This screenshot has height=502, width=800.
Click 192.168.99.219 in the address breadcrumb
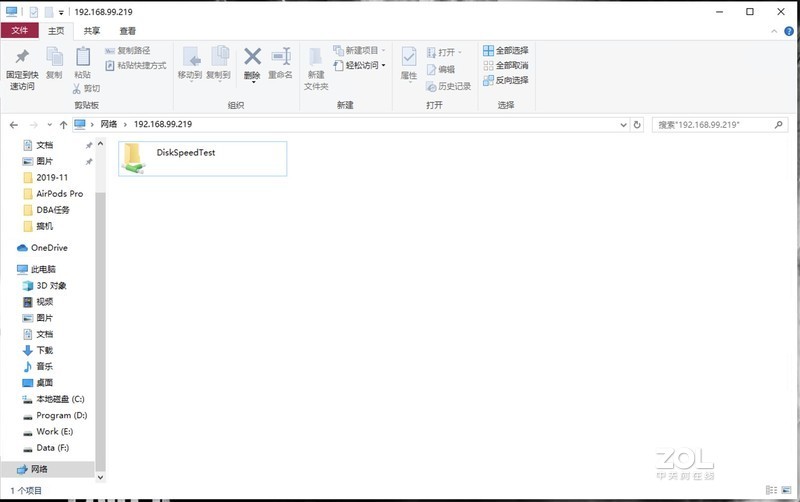tap(163, 124)
